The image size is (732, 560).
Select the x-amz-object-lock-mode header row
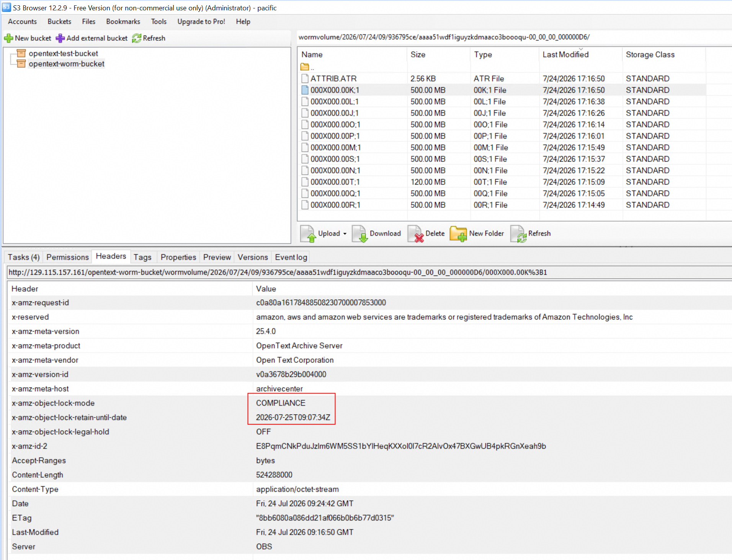(x=370, y=403)
